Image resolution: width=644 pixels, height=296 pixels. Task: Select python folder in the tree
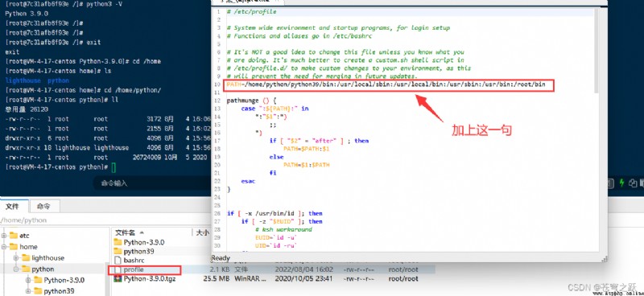(43, 269)
